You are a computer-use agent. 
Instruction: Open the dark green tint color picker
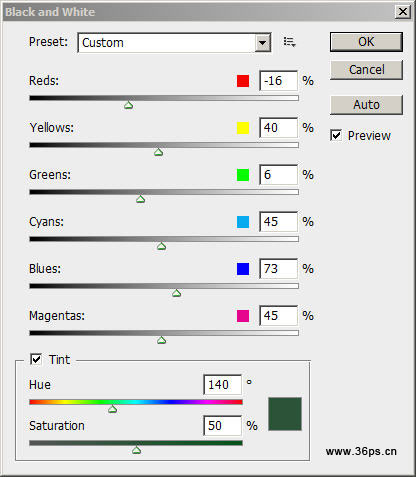285,414
